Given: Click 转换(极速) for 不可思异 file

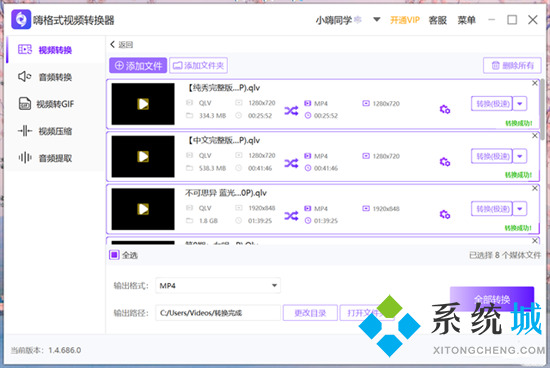Looking at the screenshot, I should [x=492, y=209].
